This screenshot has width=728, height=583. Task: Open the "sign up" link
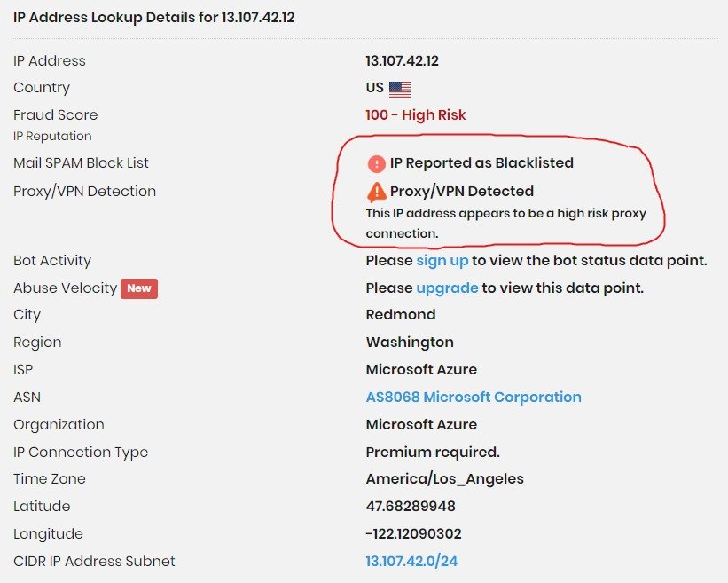[442, 261]
